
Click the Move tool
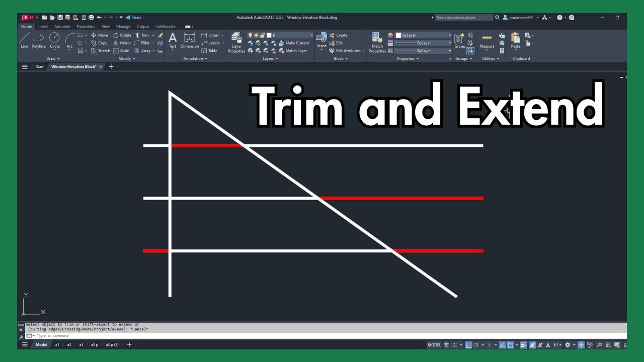(100, 35)
